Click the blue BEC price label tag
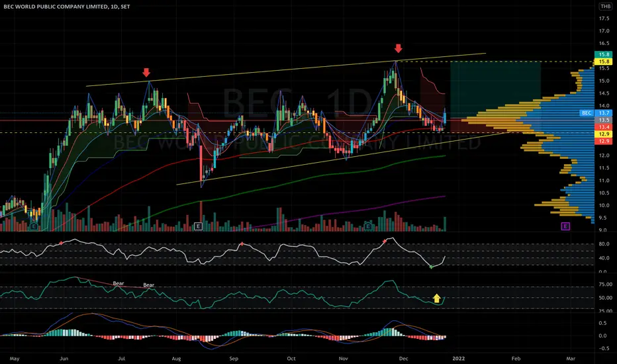This screenshot has height=364, width=617. pos(587,113)
